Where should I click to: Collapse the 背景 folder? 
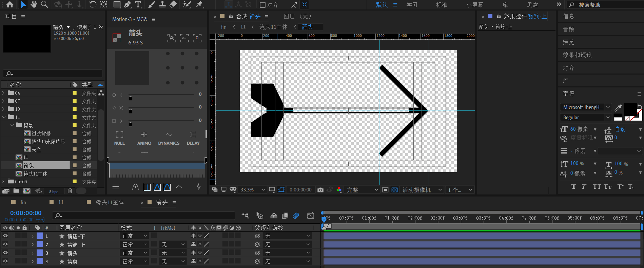point(12,125)
